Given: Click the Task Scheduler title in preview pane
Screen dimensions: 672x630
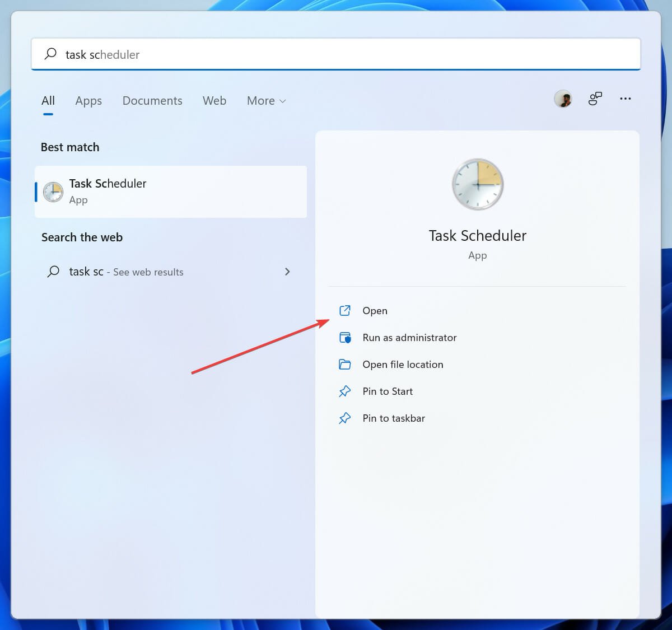Looking at the screenshot, I should click(478, 236).
